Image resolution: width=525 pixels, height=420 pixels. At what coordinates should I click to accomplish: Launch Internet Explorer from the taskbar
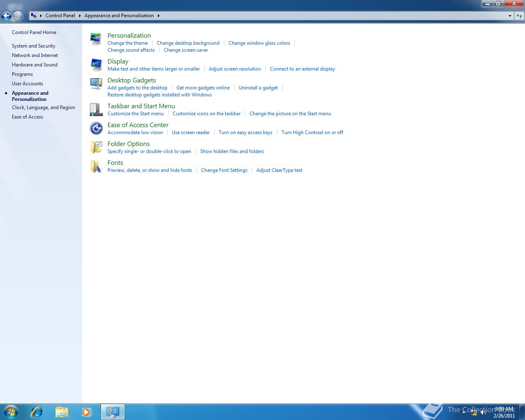tap(37, 412)
